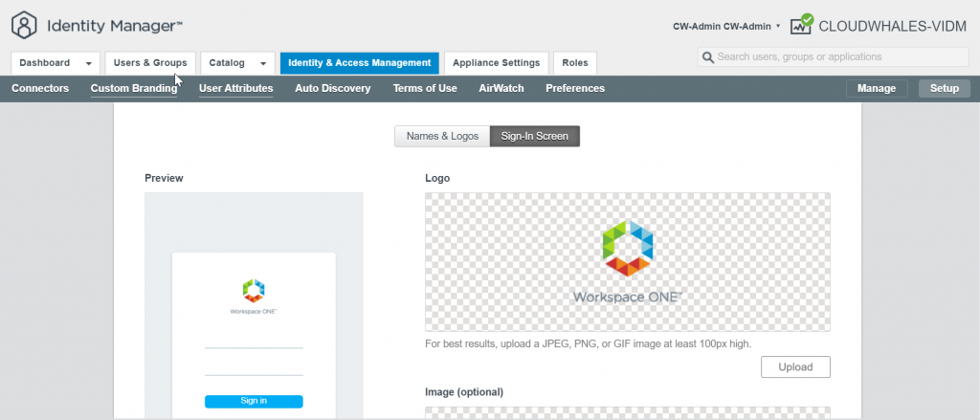Go to Preferences
Viewport: 980px width, 420px height.
point(575,88)
